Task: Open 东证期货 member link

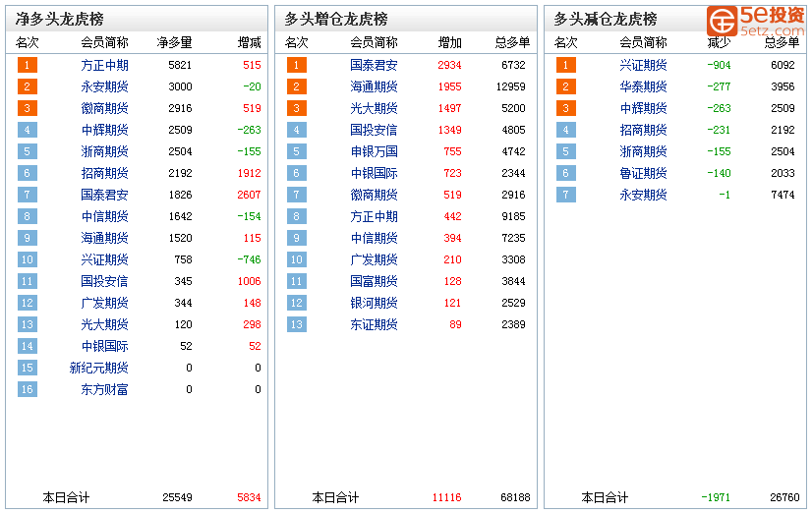Action: coord(374,324)
